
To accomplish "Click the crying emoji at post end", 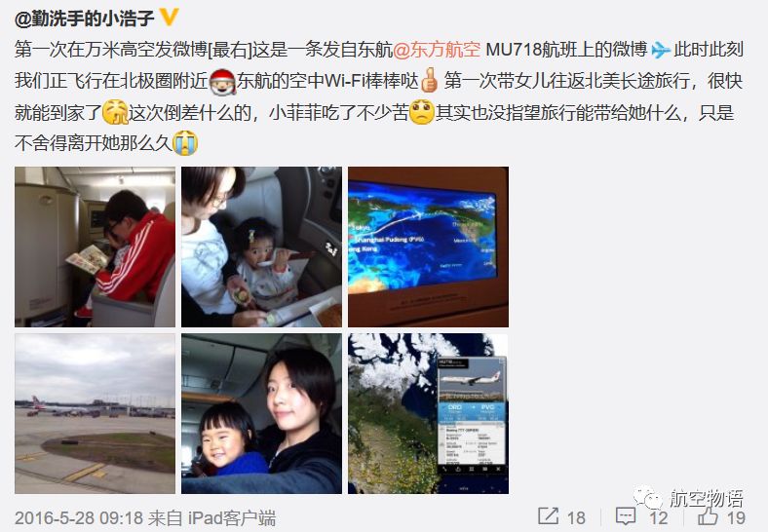I will [x=184, y=143].
